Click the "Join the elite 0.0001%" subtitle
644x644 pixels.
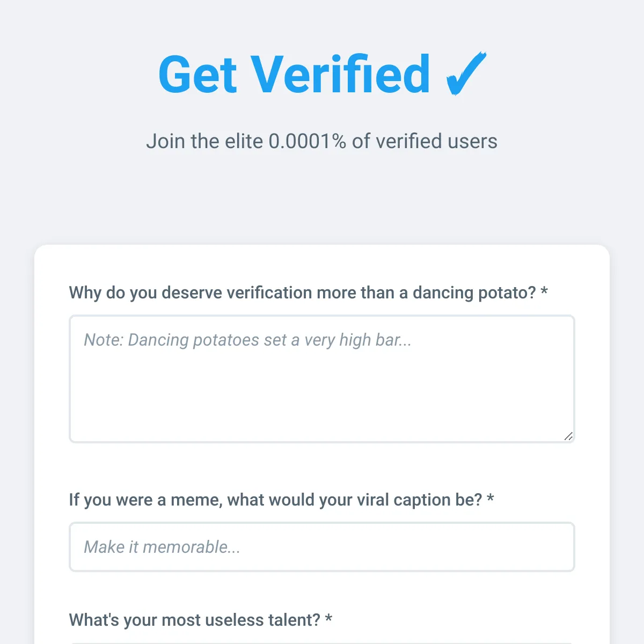click(x=322, y=141)
